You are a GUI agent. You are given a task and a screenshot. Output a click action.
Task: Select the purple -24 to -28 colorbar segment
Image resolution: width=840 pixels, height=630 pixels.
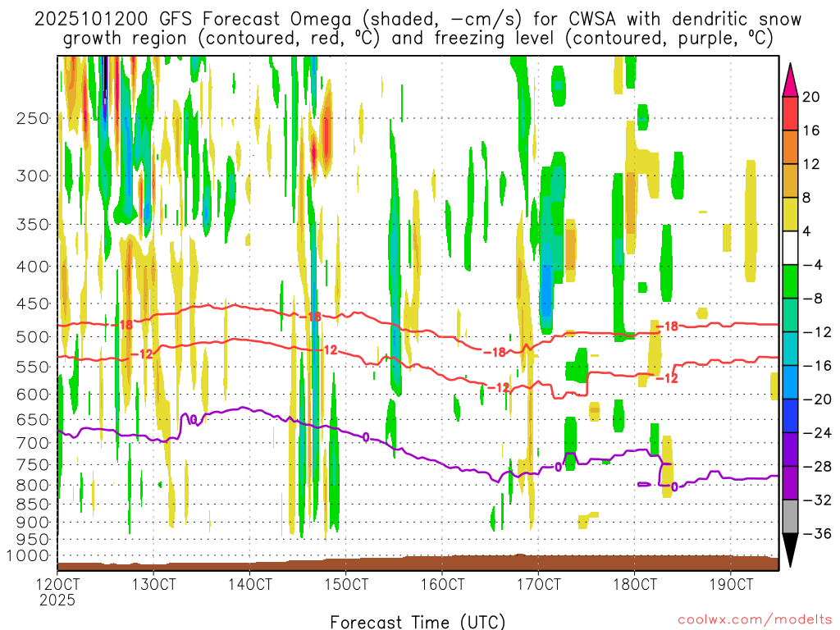pos(790,450)
